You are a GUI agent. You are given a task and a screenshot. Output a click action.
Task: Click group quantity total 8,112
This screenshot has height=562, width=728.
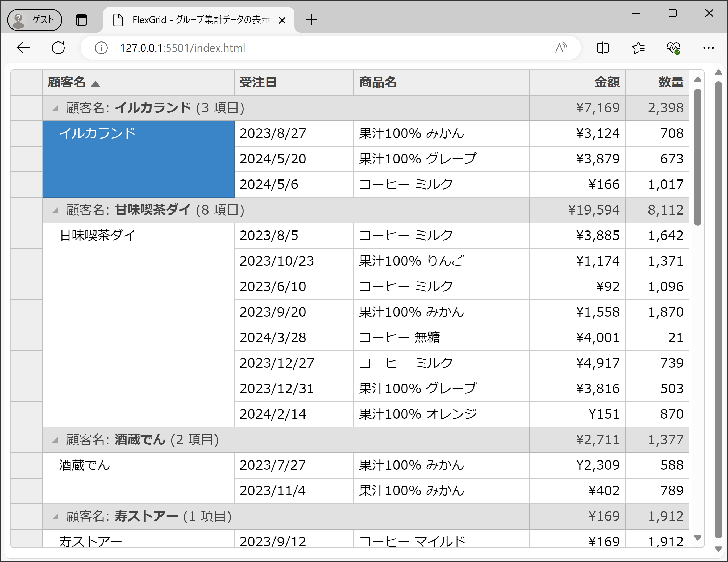pyautogui.click(x=657, y=210)
